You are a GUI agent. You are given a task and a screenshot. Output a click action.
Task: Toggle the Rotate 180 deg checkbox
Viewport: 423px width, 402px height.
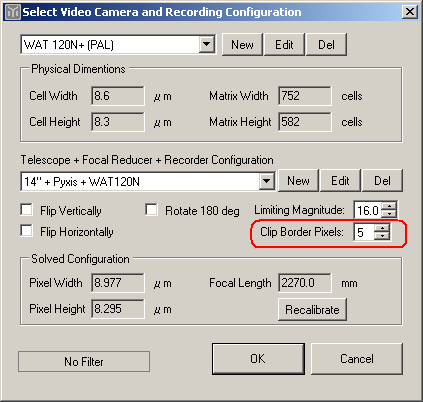[x=151, y=210]
